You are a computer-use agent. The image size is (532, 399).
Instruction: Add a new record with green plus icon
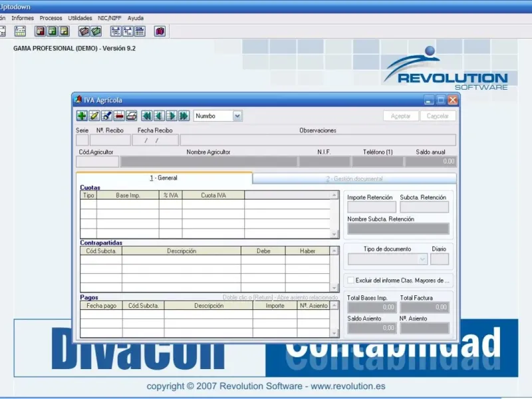point(82,116)
